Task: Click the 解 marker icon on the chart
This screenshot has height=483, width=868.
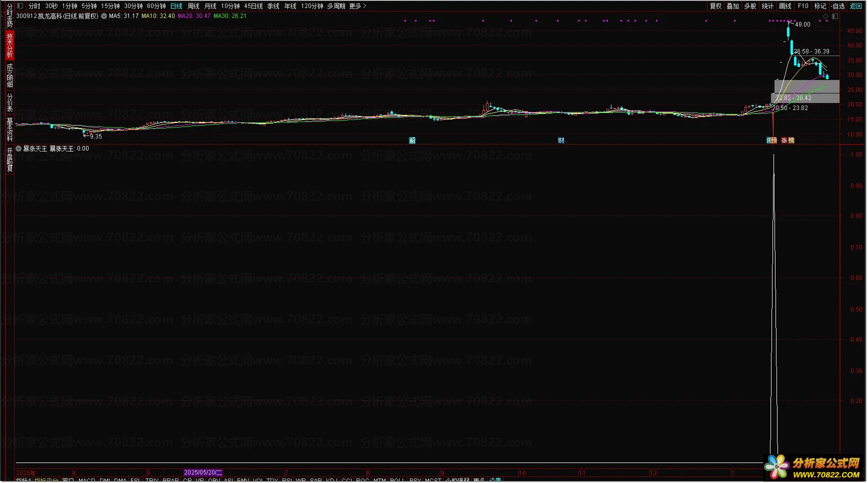Action: pos(412,140)
